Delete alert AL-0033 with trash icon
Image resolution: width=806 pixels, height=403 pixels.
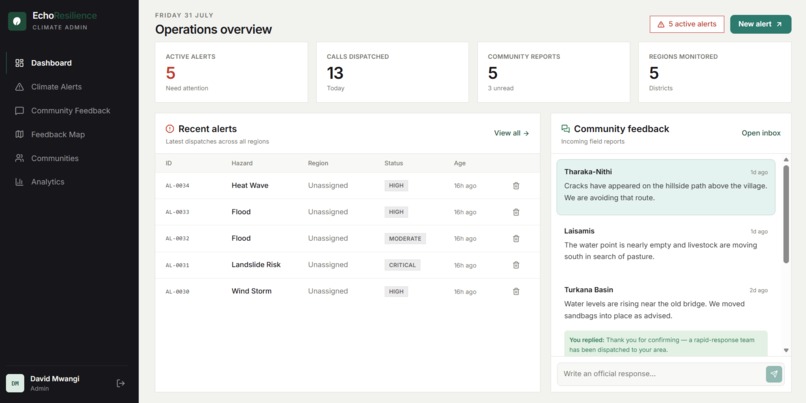pos(516,212)
